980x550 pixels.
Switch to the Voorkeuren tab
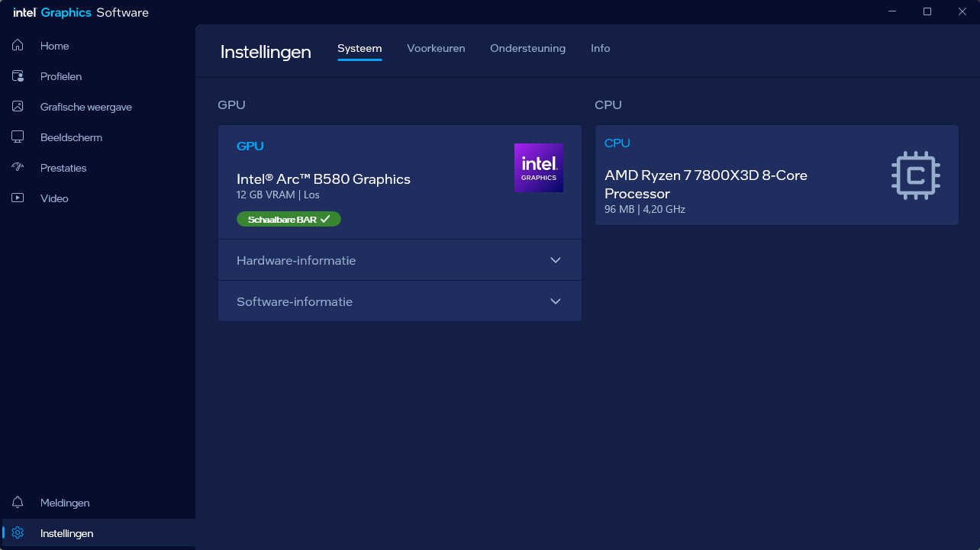436,48
